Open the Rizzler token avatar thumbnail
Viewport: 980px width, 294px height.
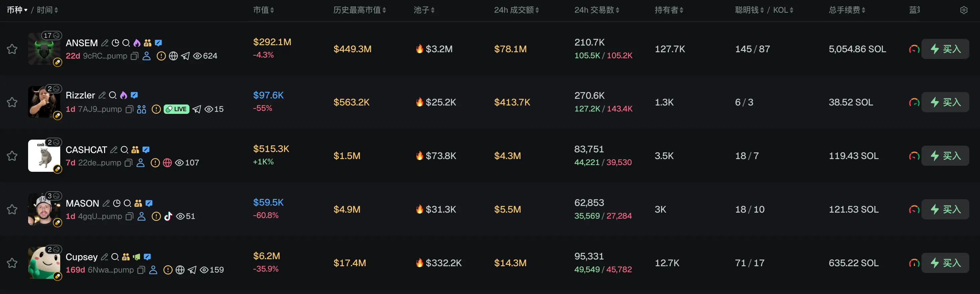coord(44,102)
